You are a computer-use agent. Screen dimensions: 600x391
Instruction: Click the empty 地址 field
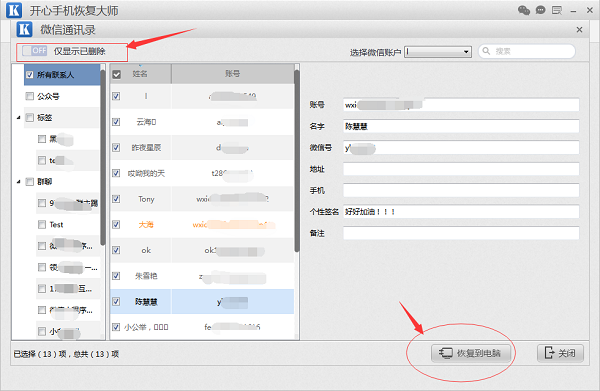point(461,169)
